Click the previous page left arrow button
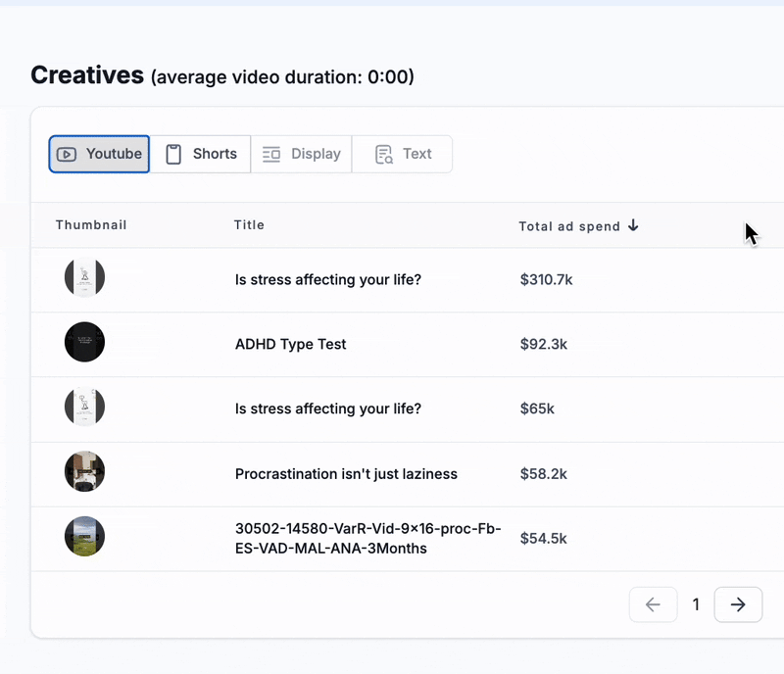This screenshot has width=784, height=674. point(653,604)
